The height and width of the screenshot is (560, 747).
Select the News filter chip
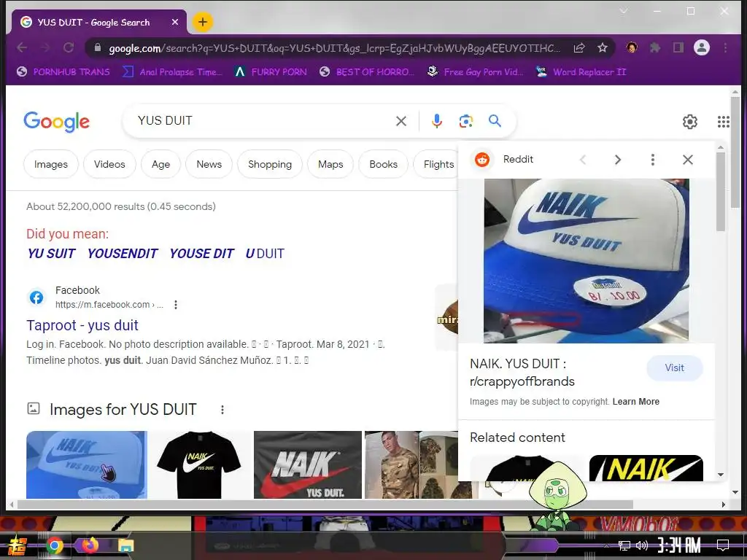(x=209, y=164)
